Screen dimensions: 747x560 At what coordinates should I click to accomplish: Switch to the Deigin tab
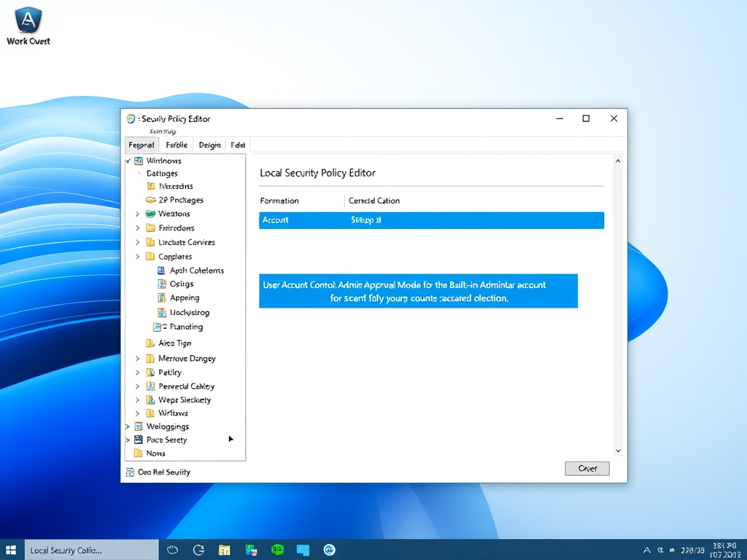tap(209, 145)
